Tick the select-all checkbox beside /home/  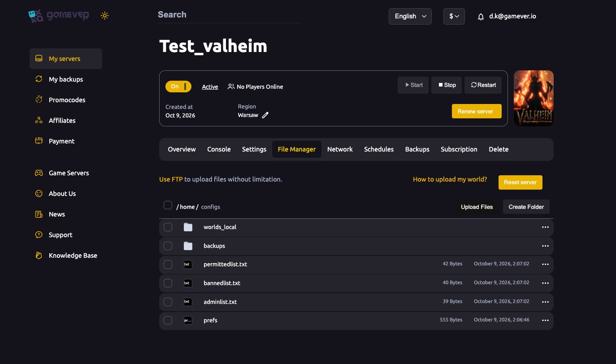[x=168, y=205]
